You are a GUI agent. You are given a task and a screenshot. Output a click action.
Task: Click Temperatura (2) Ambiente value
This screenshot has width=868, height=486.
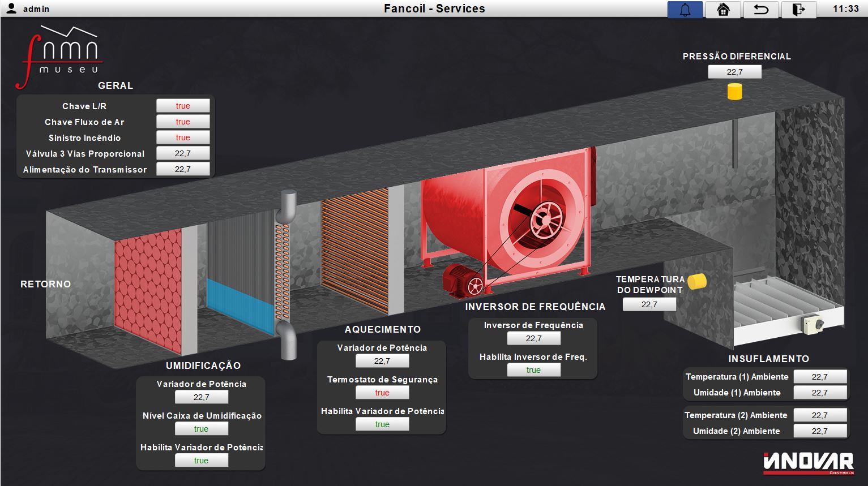[820, 415]
